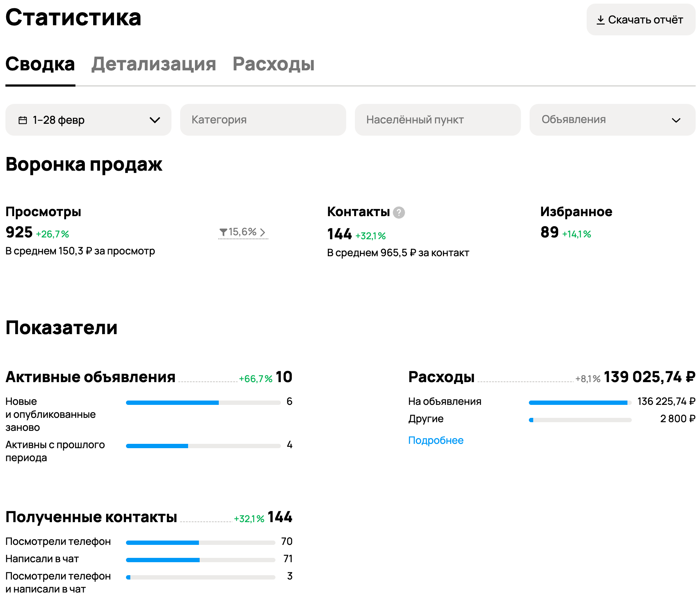Select the Сводка tab

[40, 64]
